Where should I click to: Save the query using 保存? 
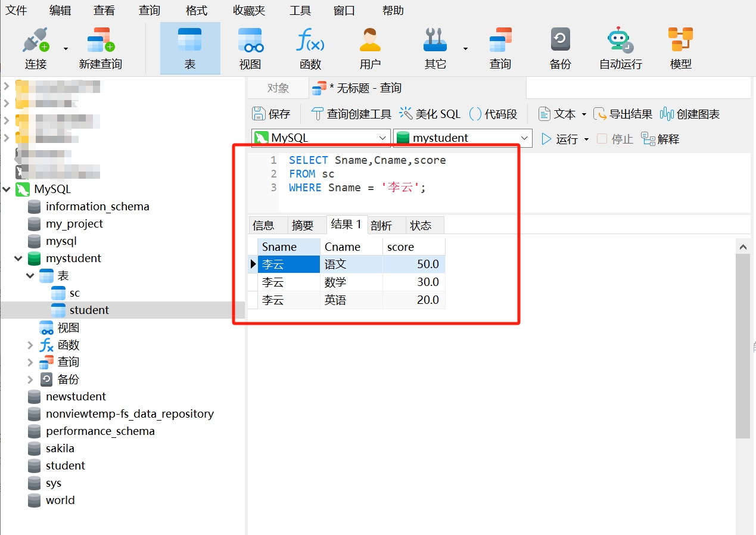coord(273,114)
